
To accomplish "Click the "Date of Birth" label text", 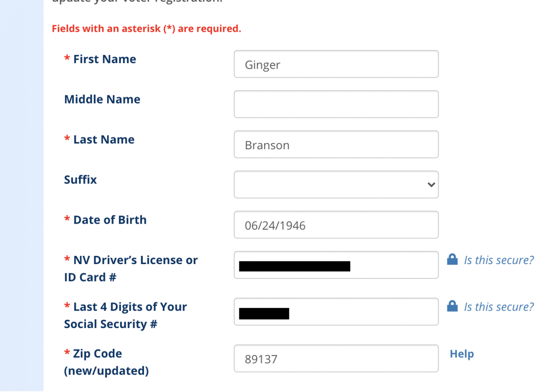I will 110,220.
